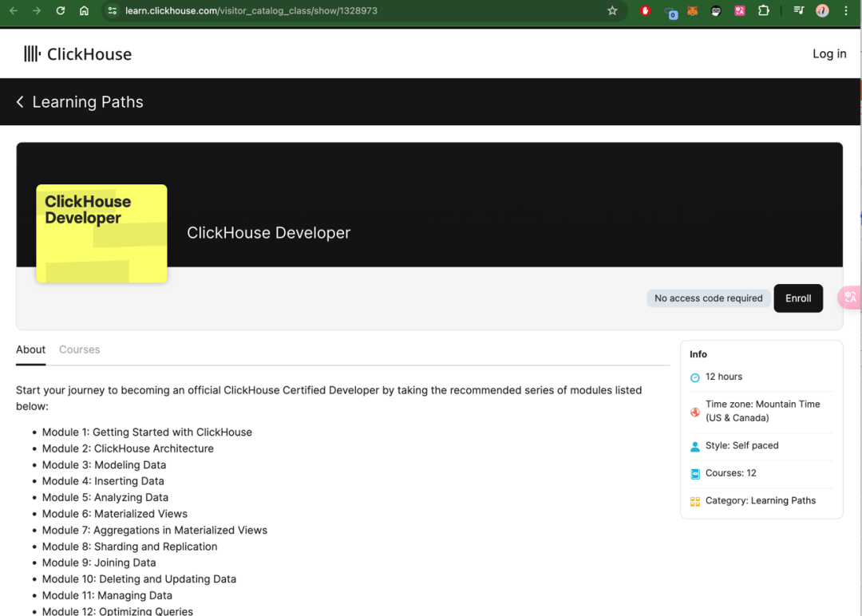View site information icon in address bar
Image resolution: width=862 pixels, height=616 pixels.
coord(113,10)
